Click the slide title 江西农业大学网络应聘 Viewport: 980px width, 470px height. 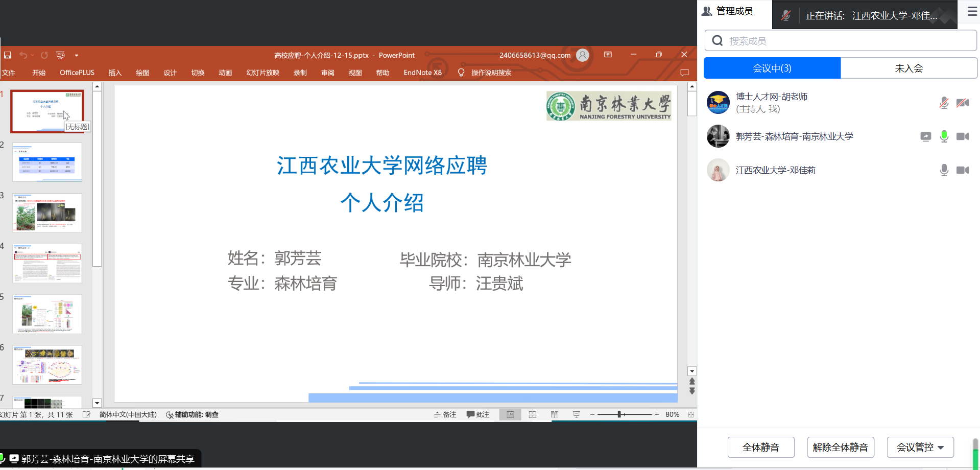click(382, 166)
